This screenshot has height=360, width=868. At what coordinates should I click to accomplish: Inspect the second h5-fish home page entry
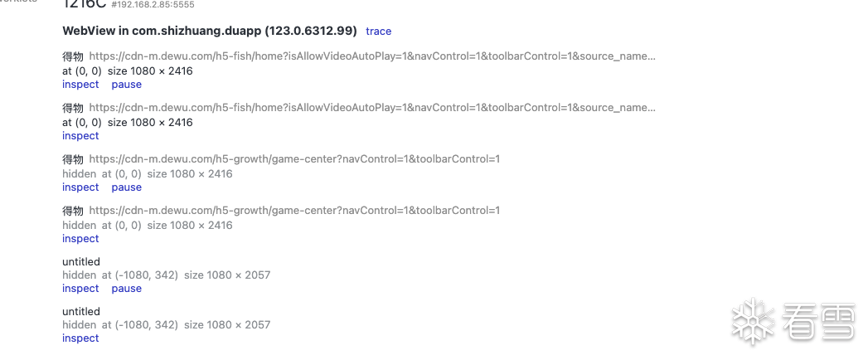coord(80,136)
